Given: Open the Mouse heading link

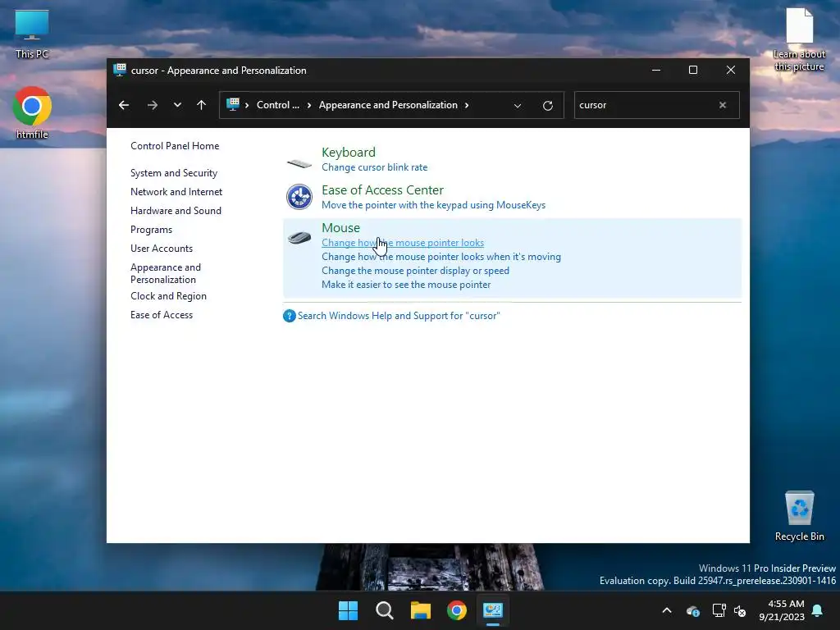Looking at the screenshot, I should point(340,228).
